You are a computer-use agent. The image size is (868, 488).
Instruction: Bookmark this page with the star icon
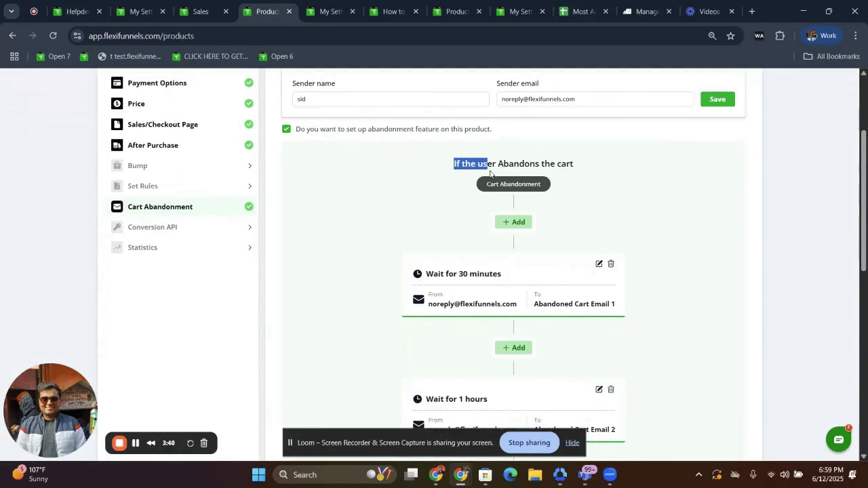coord(730,36)
